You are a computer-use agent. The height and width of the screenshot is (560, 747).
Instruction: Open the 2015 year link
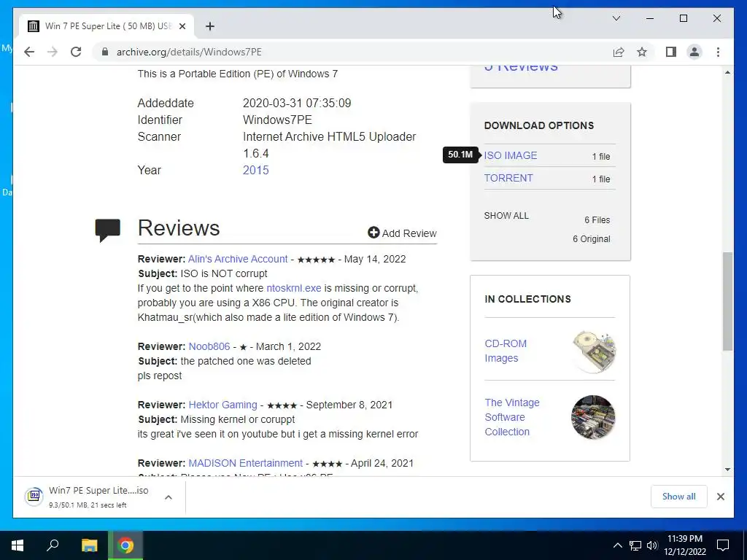click(x=256, y=170)
